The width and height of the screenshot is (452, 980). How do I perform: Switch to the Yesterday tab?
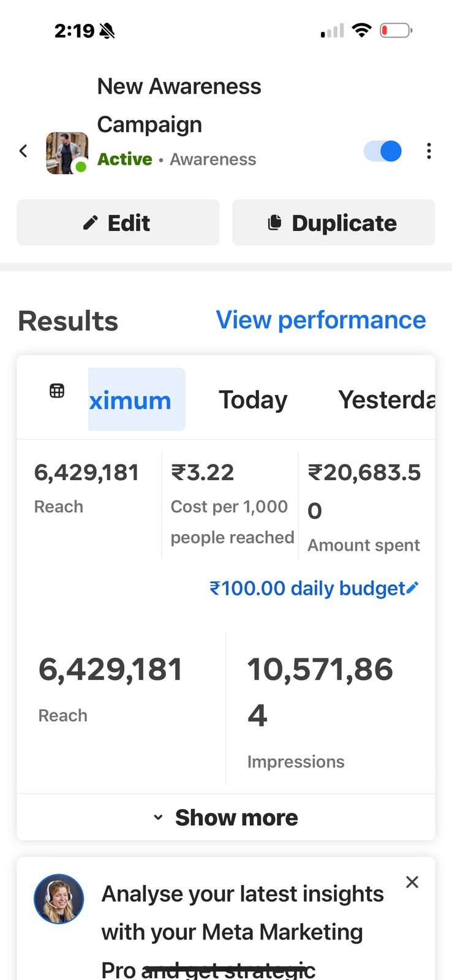point(386,400)
